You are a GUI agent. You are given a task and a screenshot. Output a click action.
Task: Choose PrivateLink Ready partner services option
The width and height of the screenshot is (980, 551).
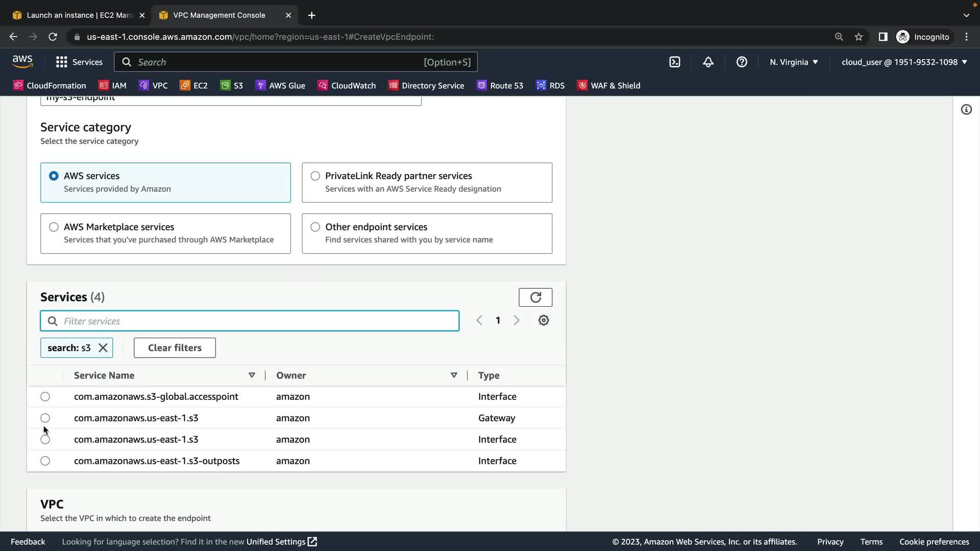point(315,176)
